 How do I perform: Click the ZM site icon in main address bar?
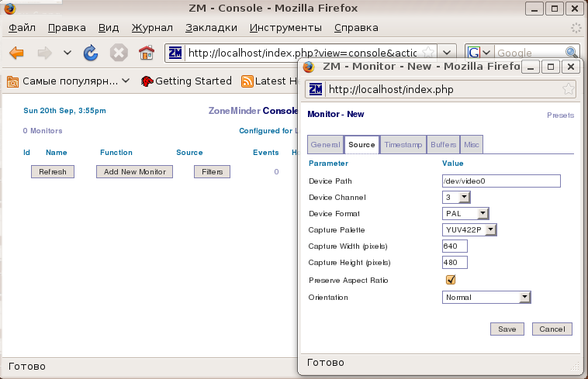tap(175, 53)
